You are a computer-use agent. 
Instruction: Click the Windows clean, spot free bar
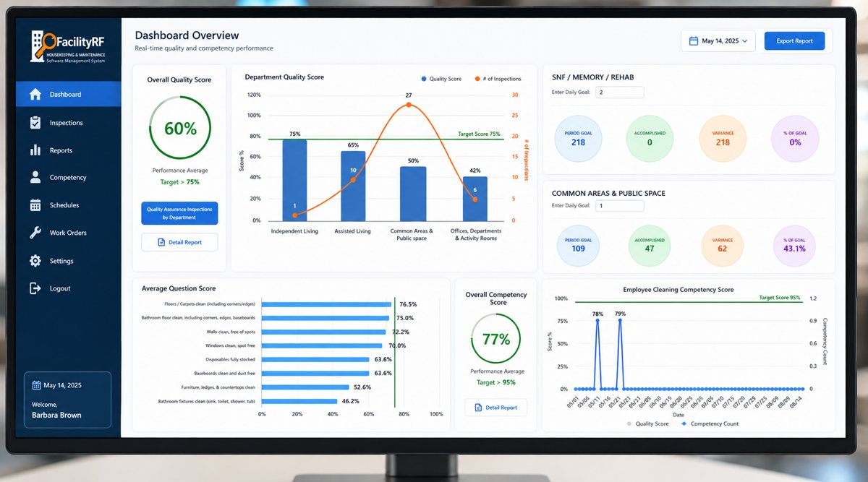click(x=322, y=345)
